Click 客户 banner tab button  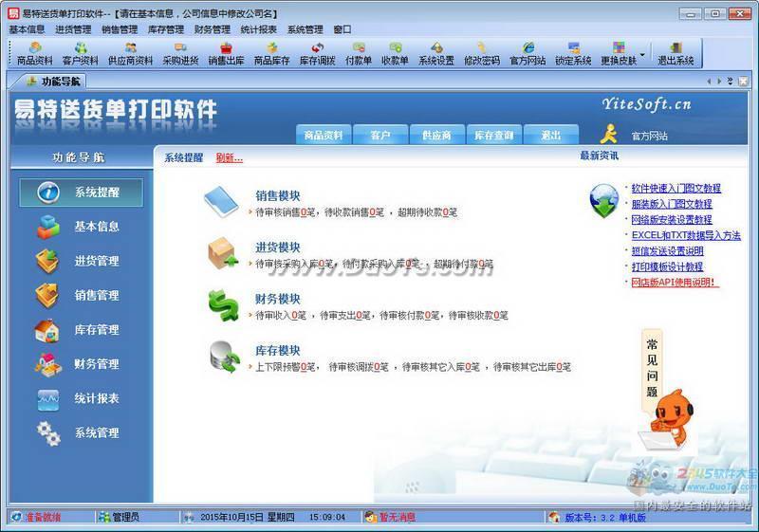pyautogui.click(x=380, y=135)
